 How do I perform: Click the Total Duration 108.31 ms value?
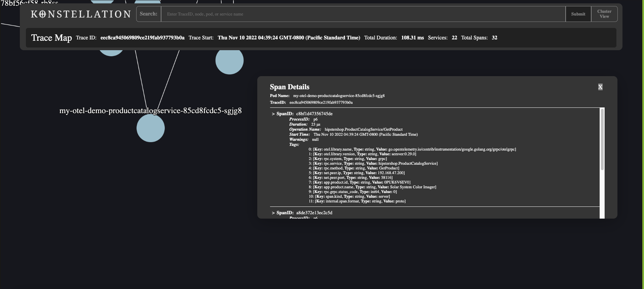(x=412, y=38)
